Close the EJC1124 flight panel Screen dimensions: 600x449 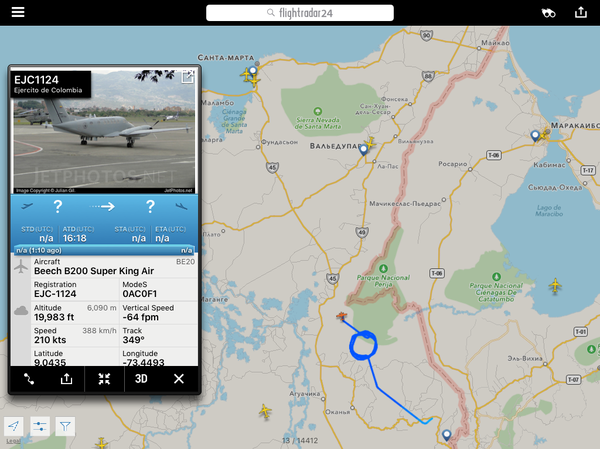click(179, 379)
